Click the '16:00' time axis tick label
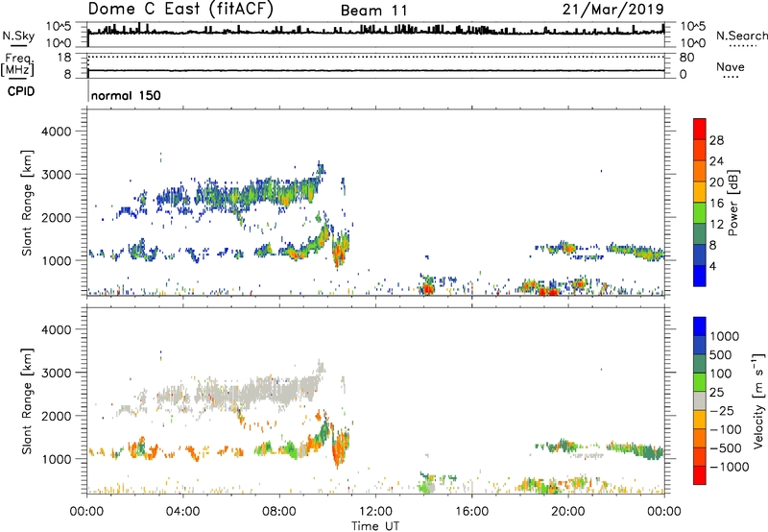The image size is (768, 532). click(x=471, y=512)
